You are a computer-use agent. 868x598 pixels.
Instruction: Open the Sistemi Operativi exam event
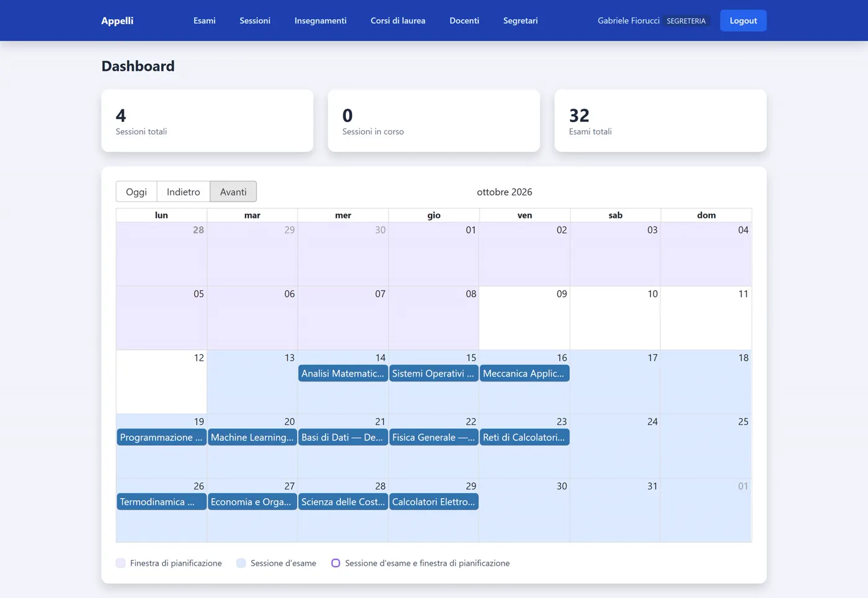[x=433, y=373]
